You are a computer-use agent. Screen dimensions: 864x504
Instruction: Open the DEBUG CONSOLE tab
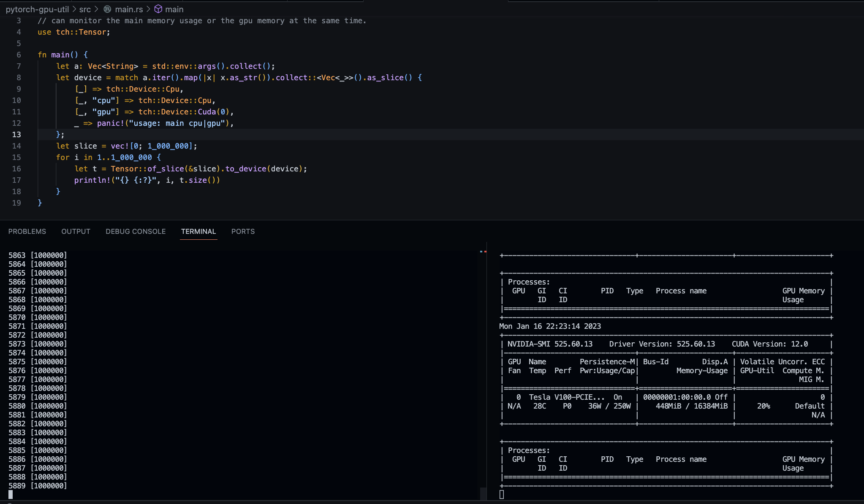(x=135, y=231)
